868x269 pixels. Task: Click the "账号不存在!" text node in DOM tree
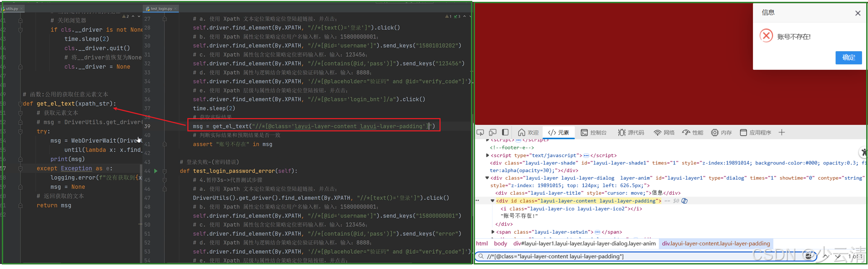(519, 216)
